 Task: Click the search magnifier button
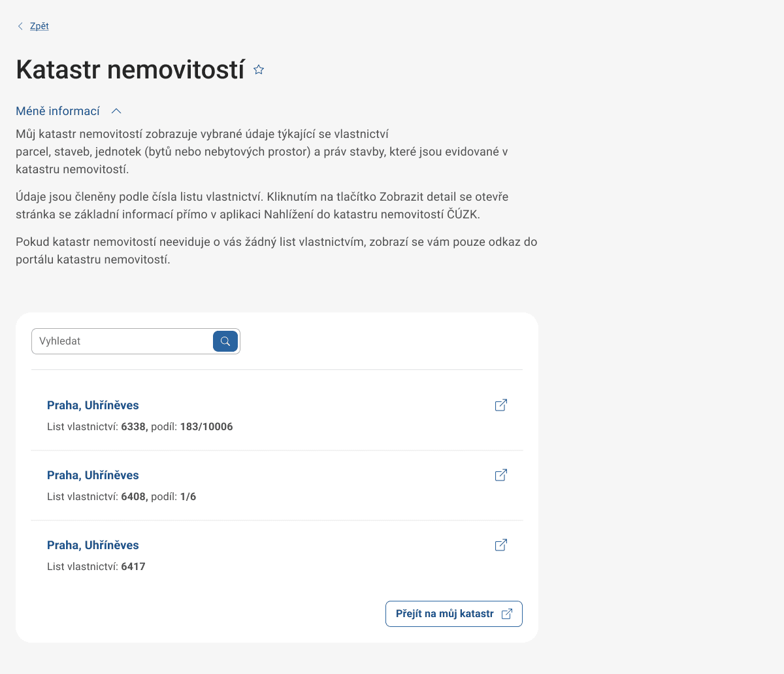point(225,341)
